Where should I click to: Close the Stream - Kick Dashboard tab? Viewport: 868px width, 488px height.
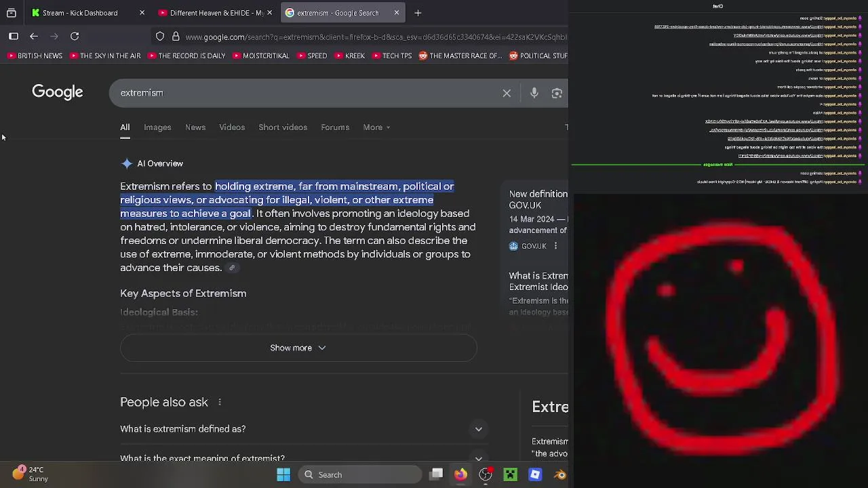click(142, 13)
